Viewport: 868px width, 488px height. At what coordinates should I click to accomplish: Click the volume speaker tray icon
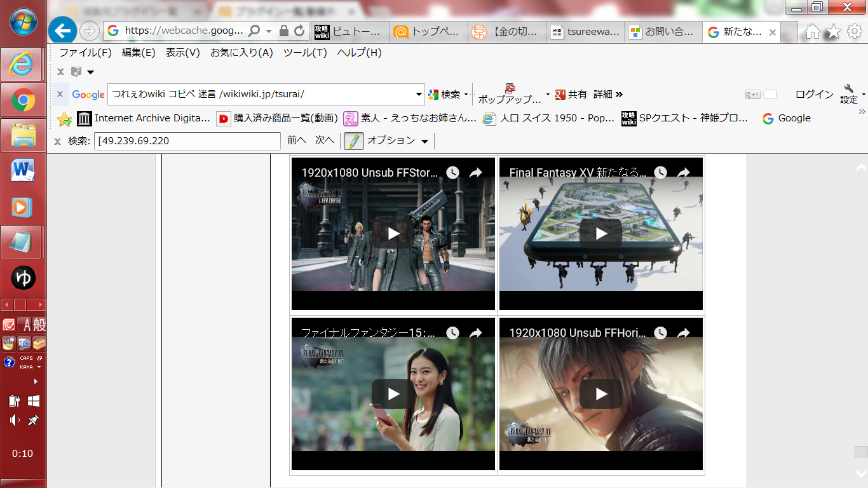coord(14,420)
